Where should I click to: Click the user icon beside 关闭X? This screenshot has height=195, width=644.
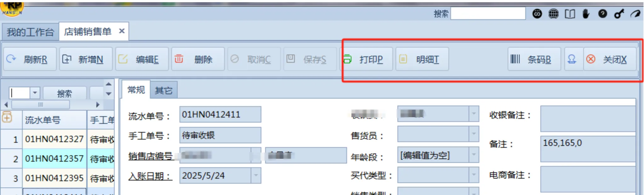572,59
